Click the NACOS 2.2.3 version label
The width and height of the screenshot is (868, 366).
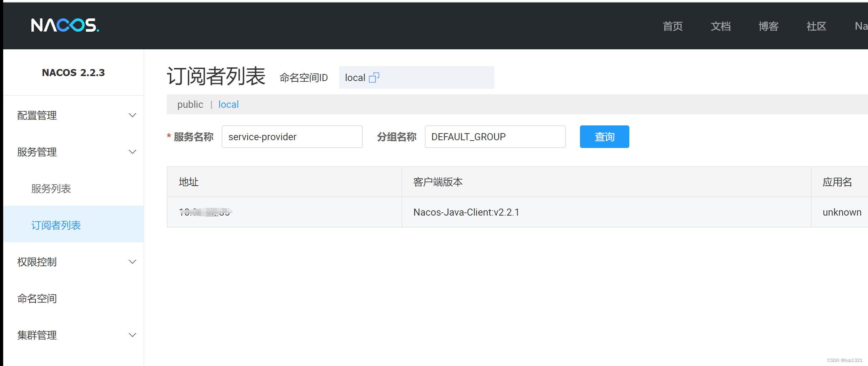click(x=73, y=73)
